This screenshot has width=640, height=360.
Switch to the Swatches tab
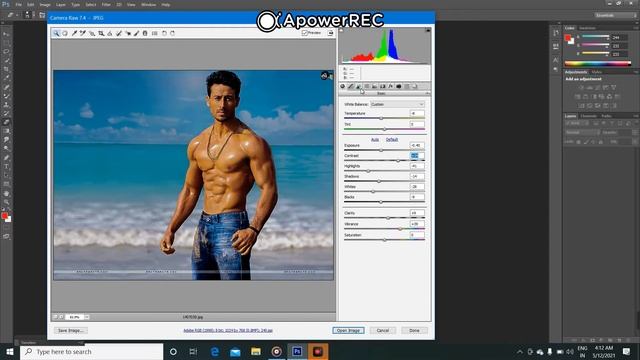(x=587, y=28)
